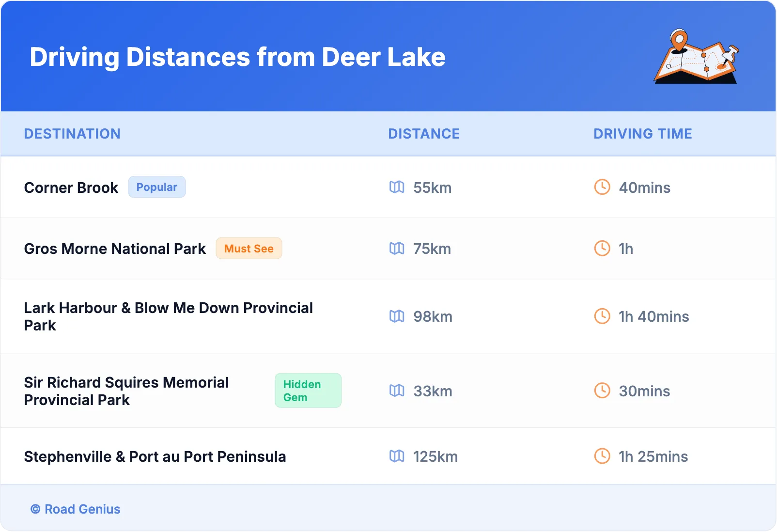
Task: Click the Hidden Gem badge
Action: click(x=308, y=391)
